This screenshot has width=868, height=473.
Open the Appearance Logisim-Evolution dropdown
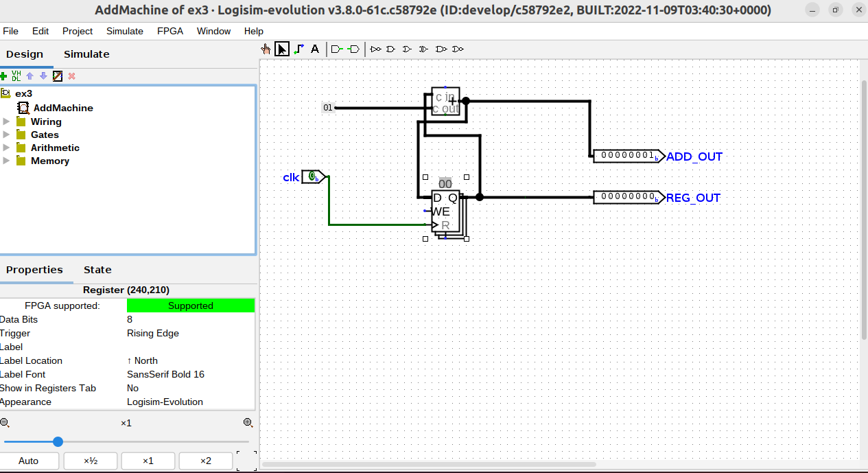pyautogui.click(x=190, y=402)
